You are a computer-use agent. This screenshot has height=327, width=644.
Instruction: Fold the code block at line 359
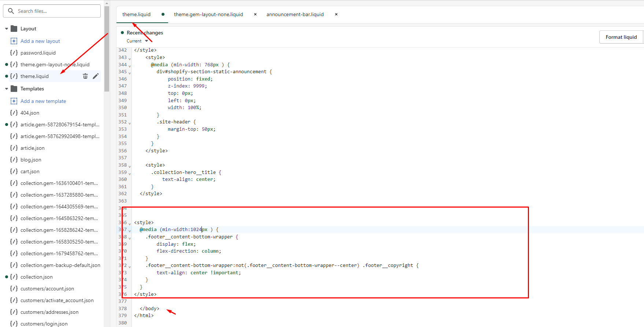pos(130,174)
